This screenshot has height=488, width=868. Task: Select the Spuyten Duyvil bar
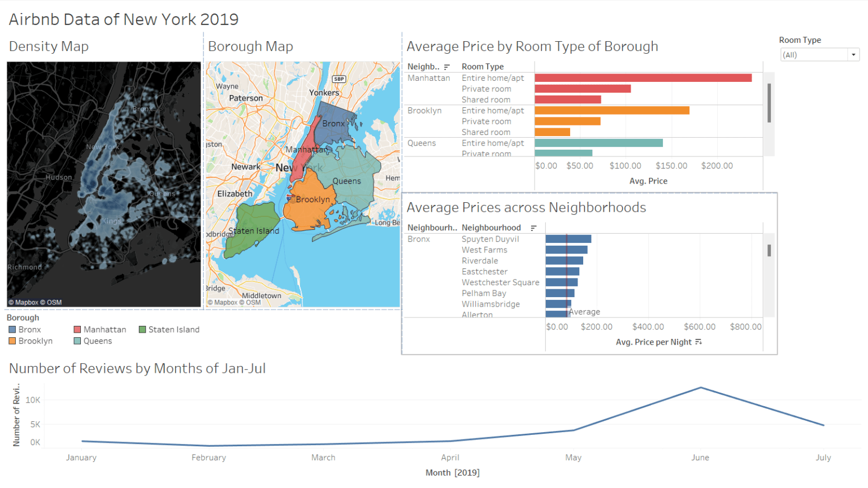(x=568, y=238)
